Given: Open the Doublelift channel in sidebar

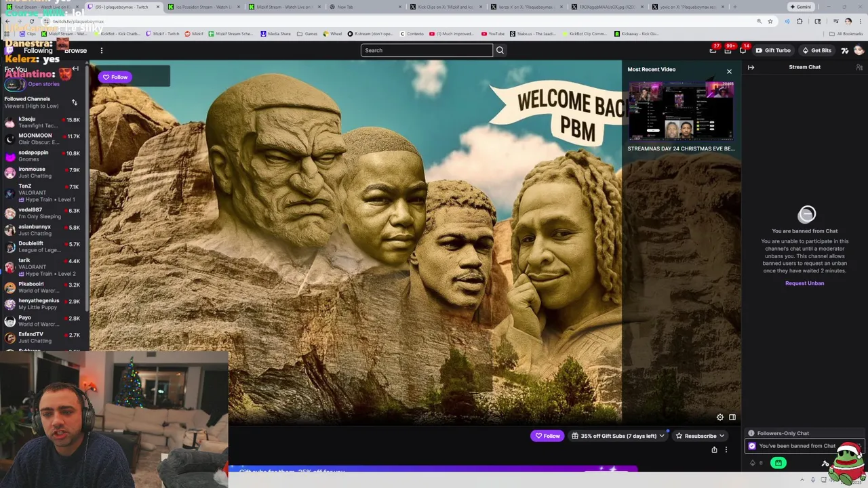Looking at the screenshot, I should pos(43,247).
